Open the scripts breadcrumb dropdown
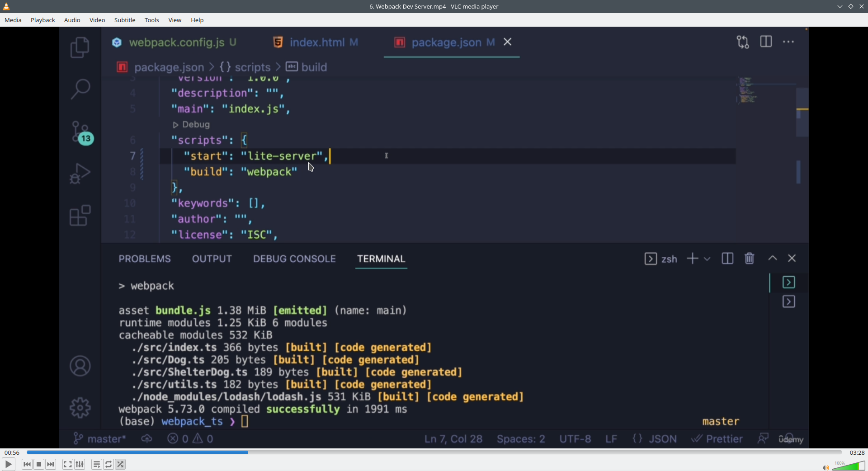Screen dimensions: 868x471 click(x=245, y=67)
